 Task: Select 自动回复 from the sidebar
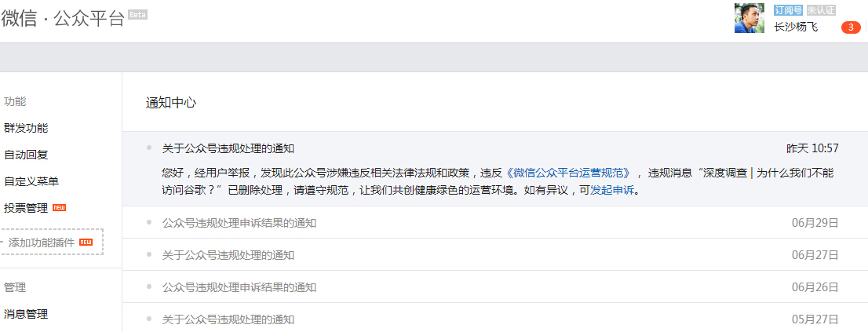pyautogui.click(x=26, y=155)
